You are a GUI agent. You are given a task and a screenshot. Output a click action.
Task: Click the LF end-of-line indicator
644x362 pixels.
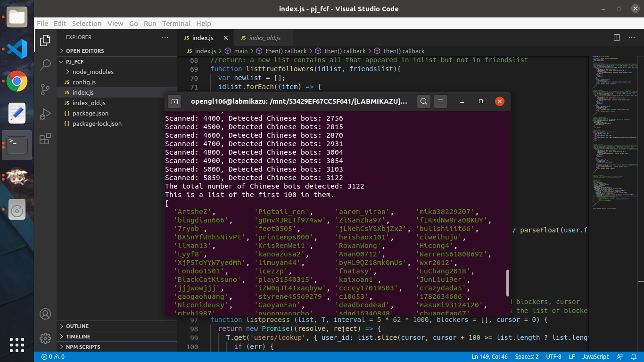click(x=571, y=357)
